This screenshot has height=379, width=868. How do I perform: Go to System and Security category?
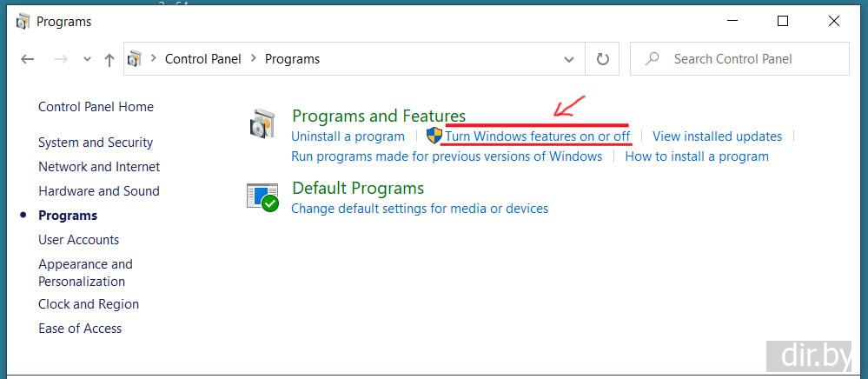click(x=96, y=143)
